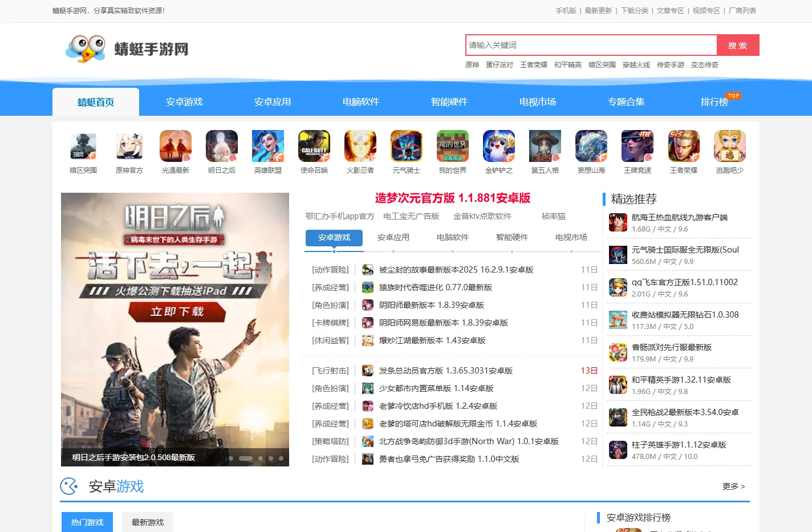The image size is (812, 532).
Task: Open 专题合集 in main navigation bar
Action: click(626, 102)
